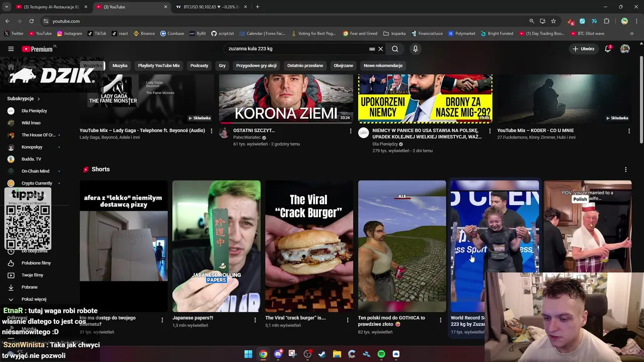The image size is (644, 362).
Task: Open Spotify from the taskbar
Action: point(381,354)
